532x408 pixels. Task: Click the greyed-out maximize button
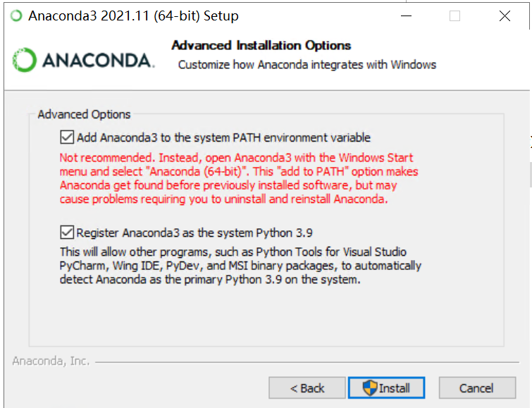[454, 16]
